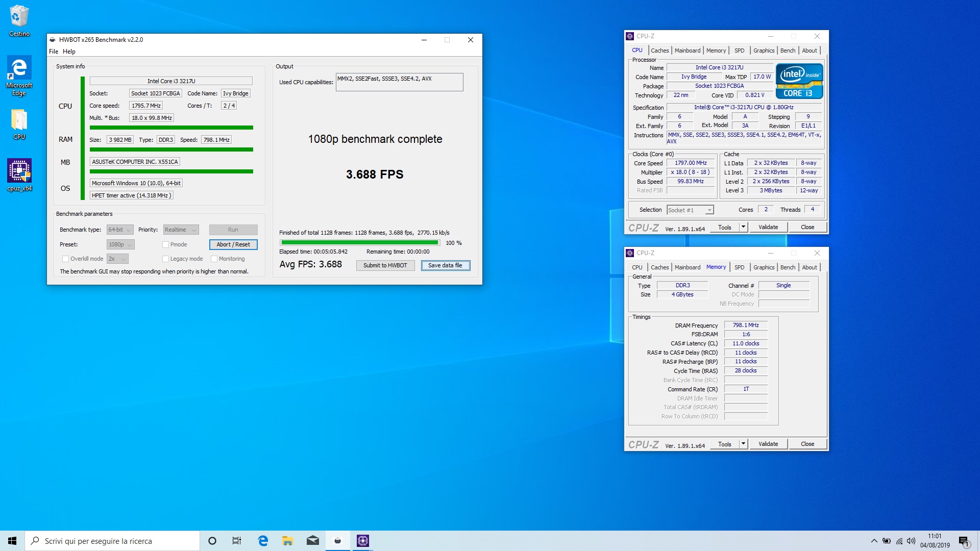
Task: Open the Cestino recycle bin desktop icon
Action: (x=19, y=20)
